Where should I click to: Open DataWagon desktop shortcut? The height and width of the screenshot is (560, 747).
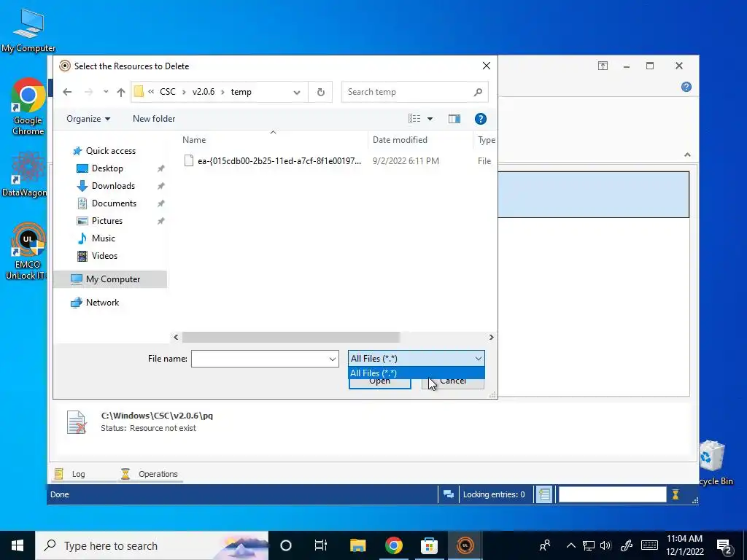tap(24, 174)
